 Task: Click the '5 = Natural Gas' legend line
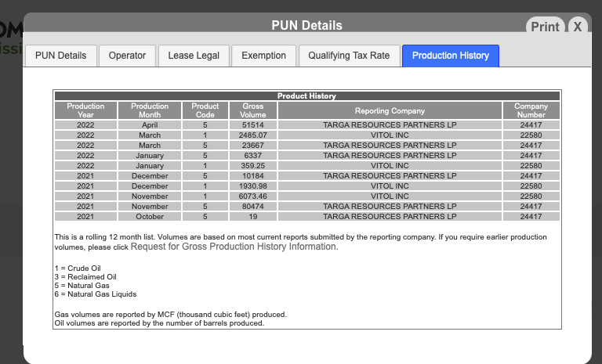[x=82, y=286]
